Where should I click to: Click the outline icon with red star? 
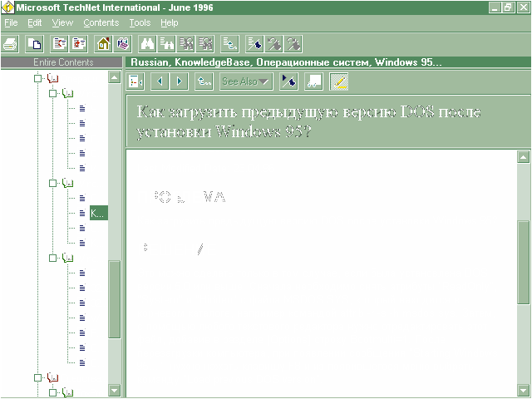pyautogui.click(x=79, y=44)
